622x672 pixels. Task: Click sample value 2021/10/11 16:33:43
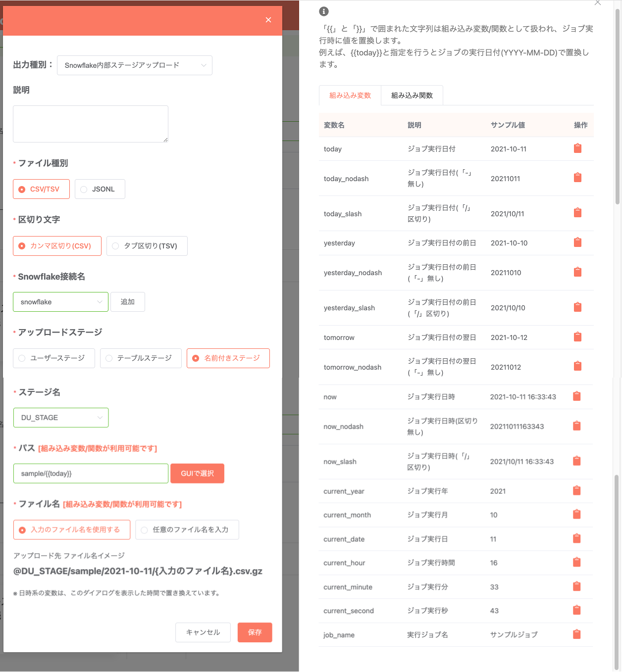click(522, 462)
